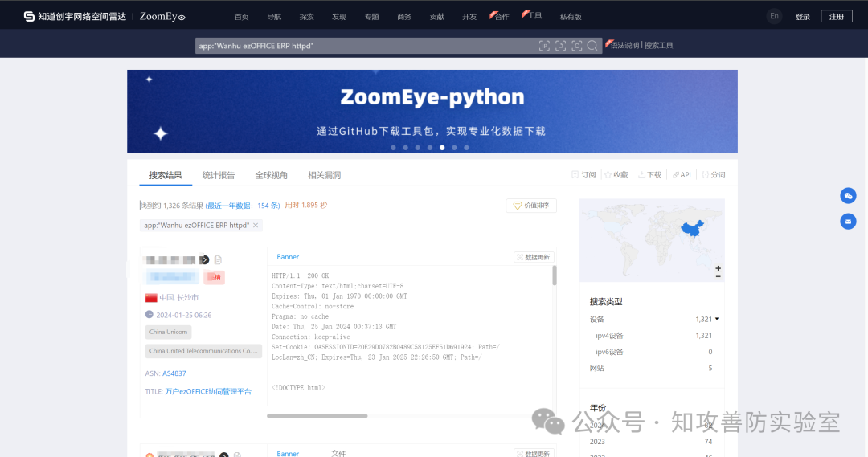868x457 pixels.
Task: Open 语法说明 syntax help link
Action: click(624, 45)
